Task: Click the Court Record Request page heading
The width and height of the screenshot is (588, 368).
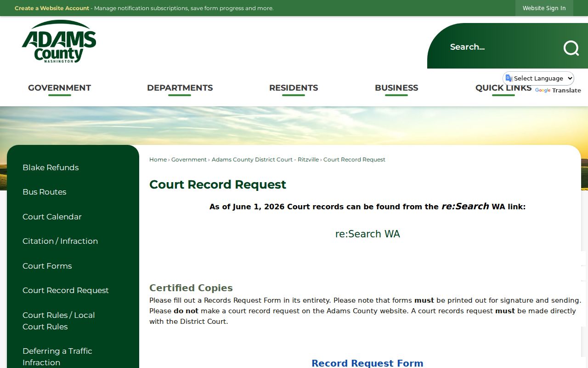Action: click(218, 184)
